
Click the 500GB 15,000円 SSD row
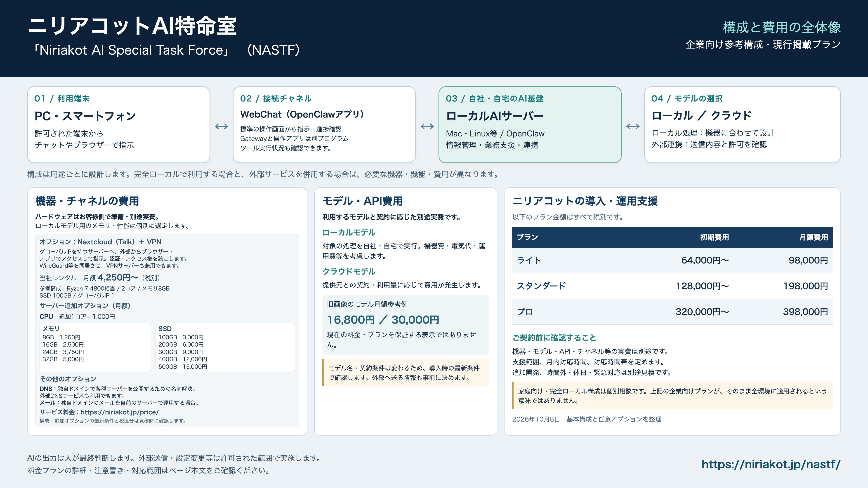click(x=183, y=367)
